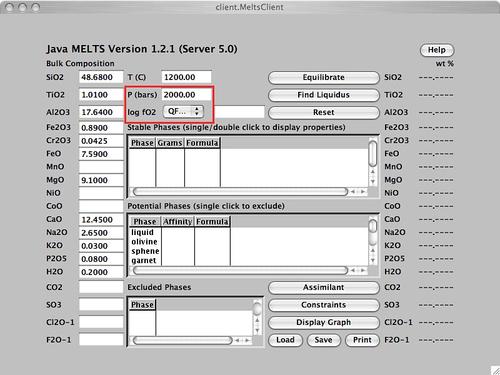
Task: Select sphene in Potential Phases list
Action: (x=145, y=251)
